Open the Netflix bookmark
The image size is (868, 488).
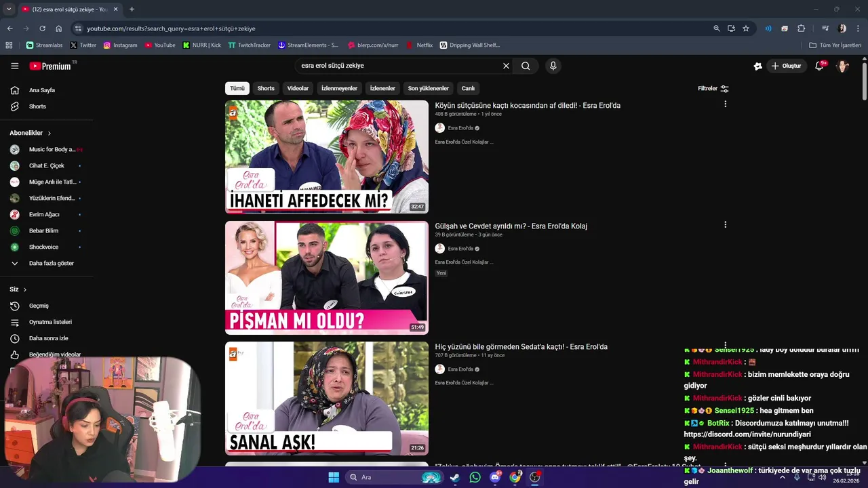coord(420,45)
